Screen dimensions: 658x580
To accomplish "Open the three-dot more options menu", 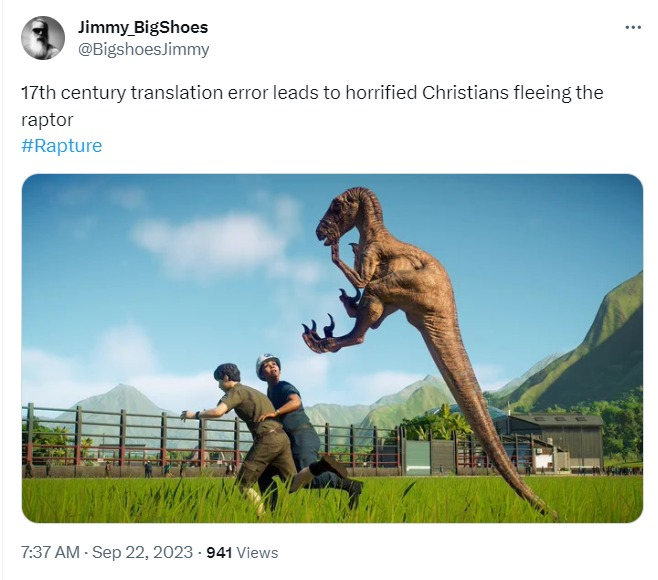I will tap(633, 28).
